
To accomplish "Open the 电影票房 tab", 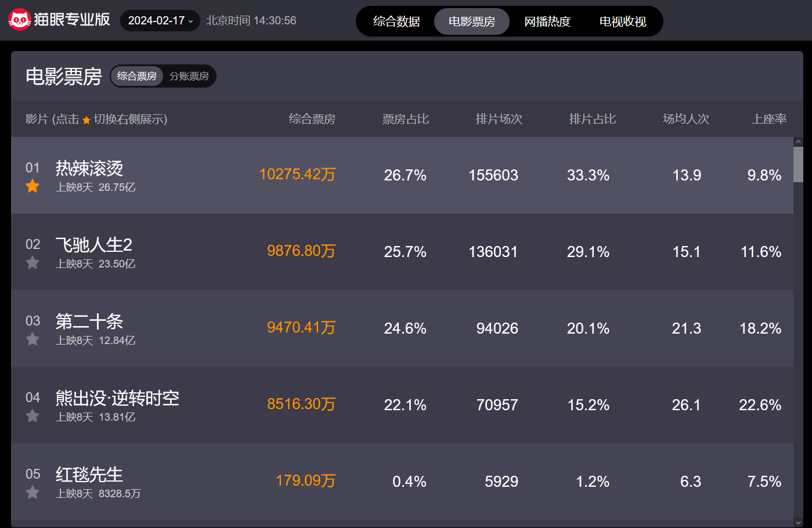I will point(472,21).
